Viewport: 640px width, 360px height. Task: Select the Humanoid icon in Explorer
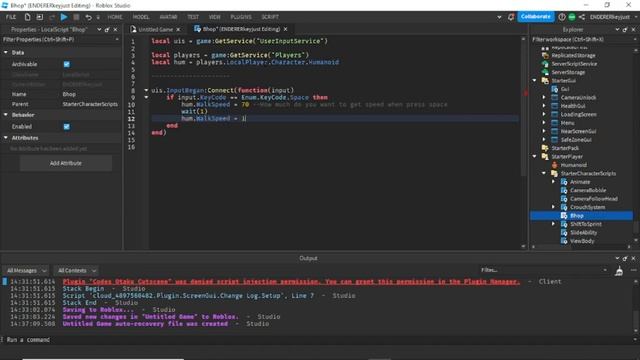[555, 165]
